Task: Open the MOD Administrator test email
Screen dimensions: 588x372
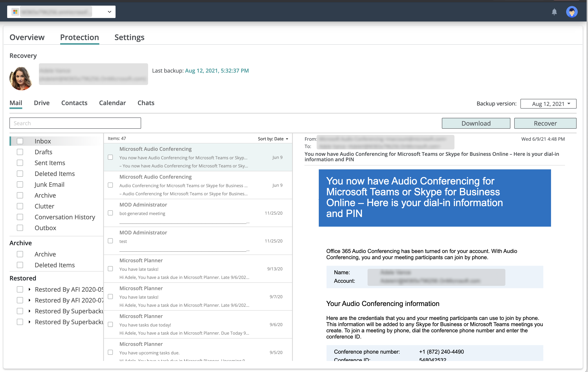Action: [198, 241]
